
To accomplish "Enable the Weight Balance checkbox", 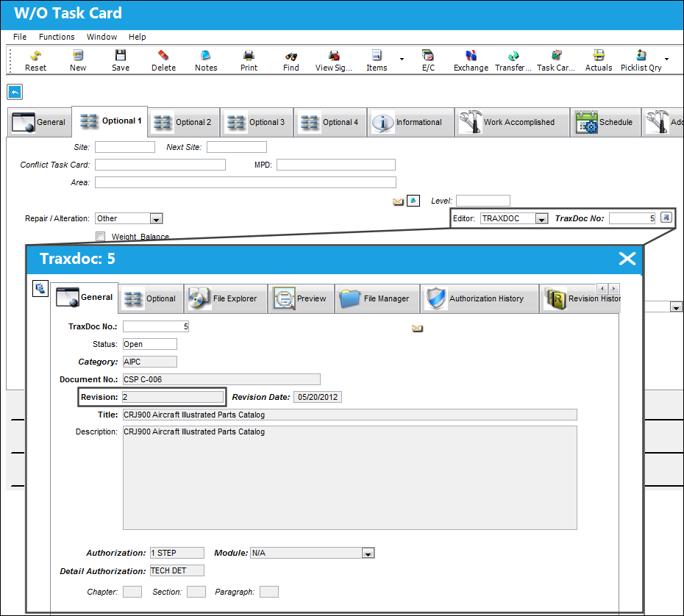I will [101, 236].
